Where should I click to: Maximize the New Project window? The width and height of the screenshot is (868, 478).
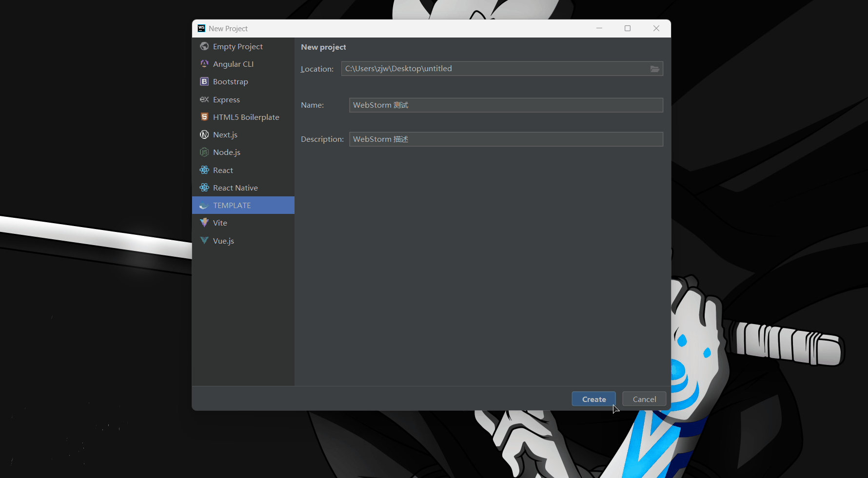coord(628,28)
